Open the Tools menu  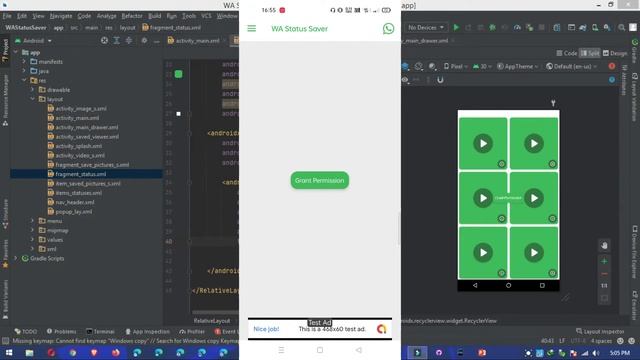189,16
